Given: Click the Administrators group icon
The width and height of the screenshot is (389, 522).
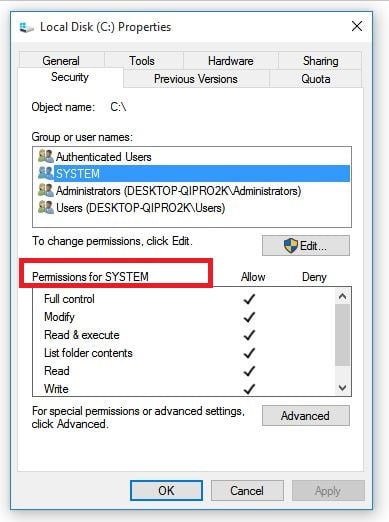Looking at the screenshot, I should tap(46, 190).
